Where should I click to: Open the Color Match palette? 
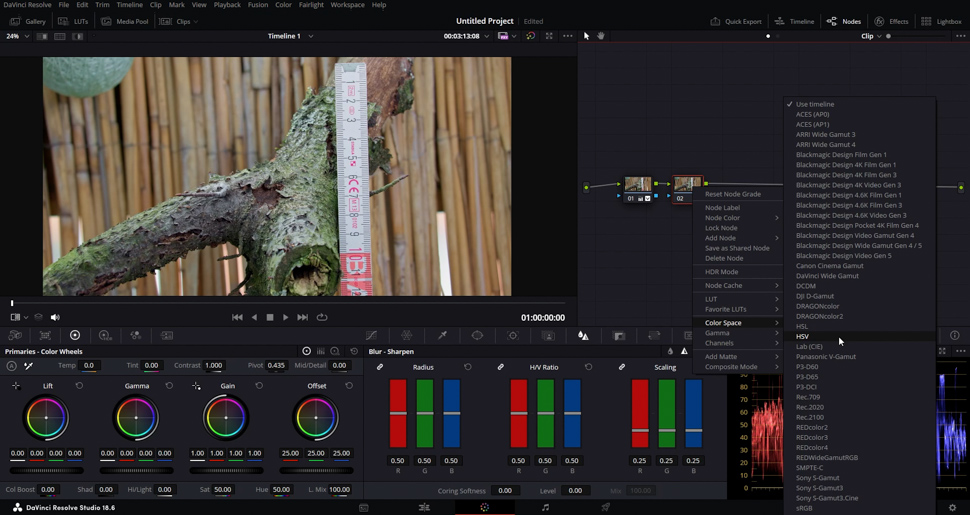click(x=45, y=335)
